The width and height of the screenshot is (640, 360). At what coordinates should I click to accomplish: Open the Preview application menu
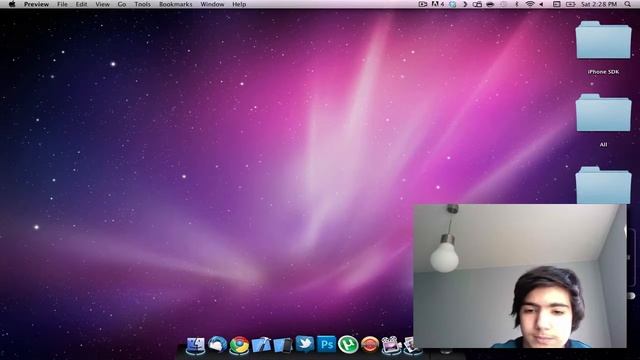(36, 4)
